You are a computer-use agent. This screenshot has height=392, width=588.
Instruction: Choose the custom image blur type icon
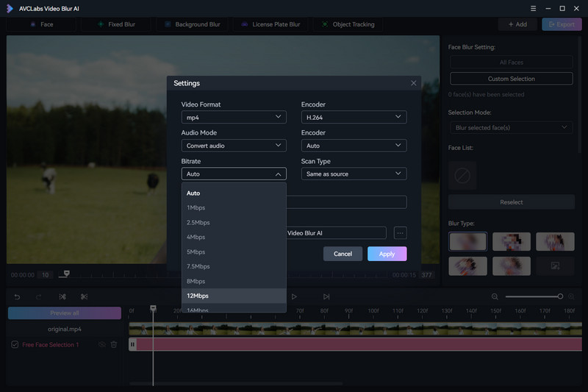point(555,266)
